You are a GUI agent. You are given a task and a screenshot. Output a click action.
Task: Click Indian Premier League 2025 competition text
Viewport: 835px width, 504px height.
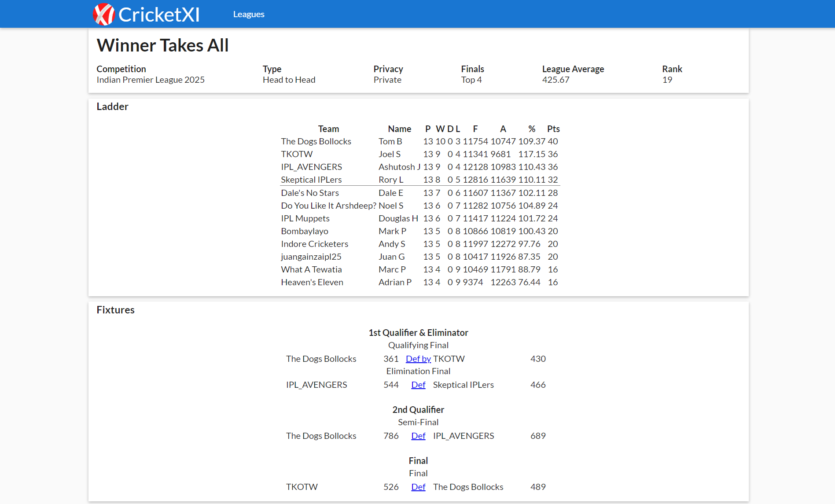[x=151, y=80]
